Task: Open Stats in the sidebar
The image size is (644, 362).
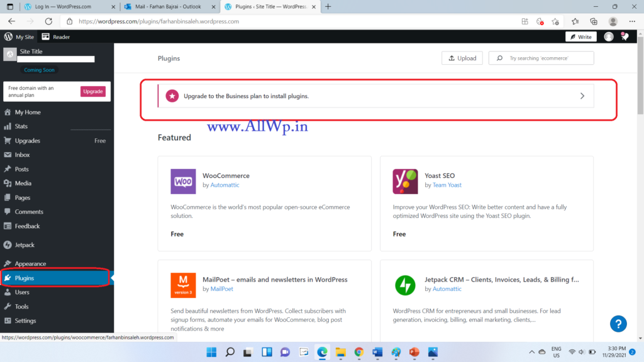Action: pos(57,126)
